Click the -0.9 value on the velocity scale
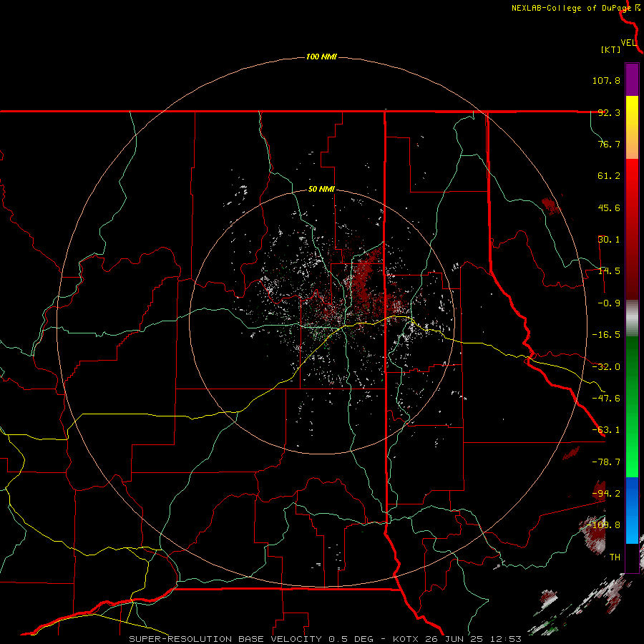This screenshot has height=644, width=644. click(609, 303)
